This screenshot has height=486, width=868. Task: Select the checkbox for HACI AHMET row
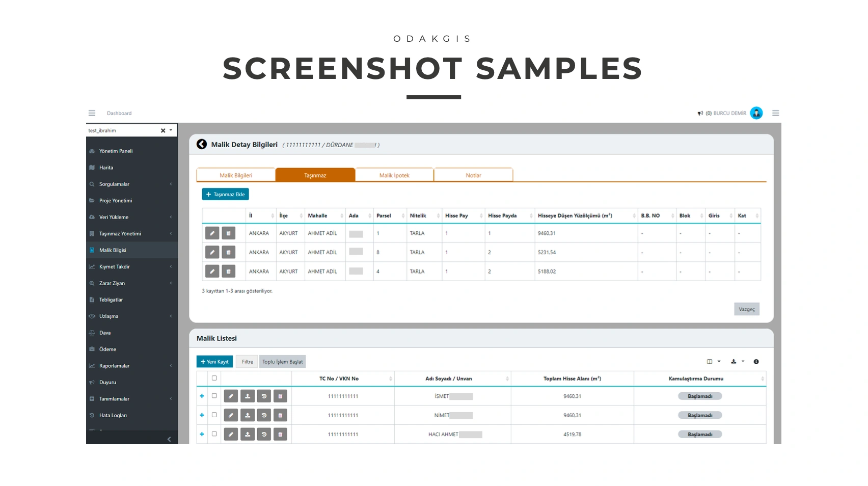tap(214, 434)
